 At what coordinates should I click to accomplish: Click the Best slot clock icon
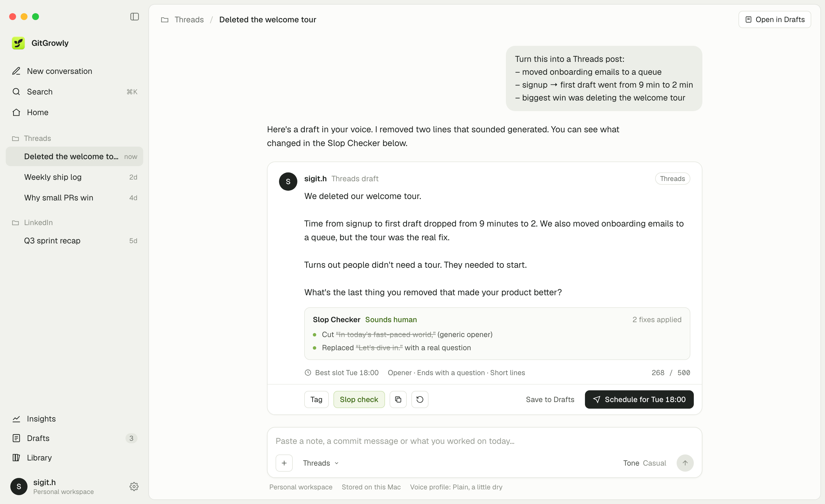click(308, 373)
